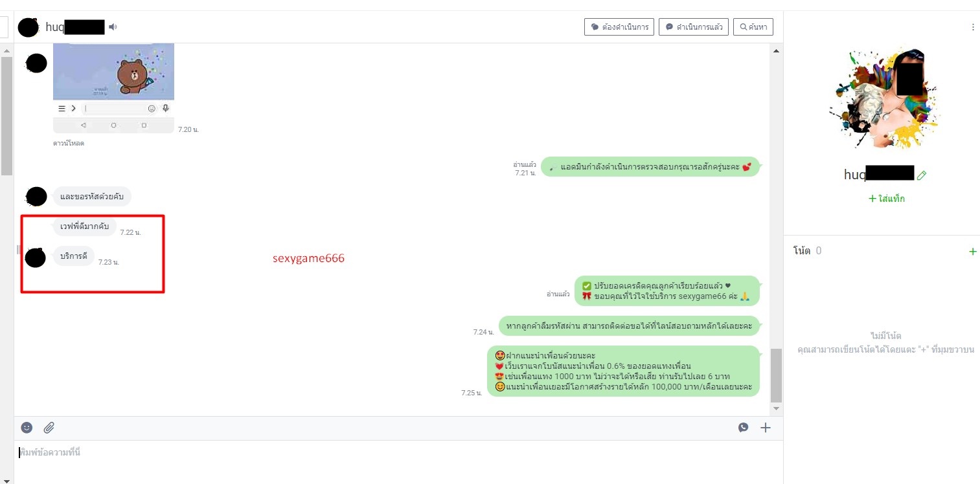Screen dimensions: 980x484
Task: Click the chat scrollbar up arrow
Action: 776,50
